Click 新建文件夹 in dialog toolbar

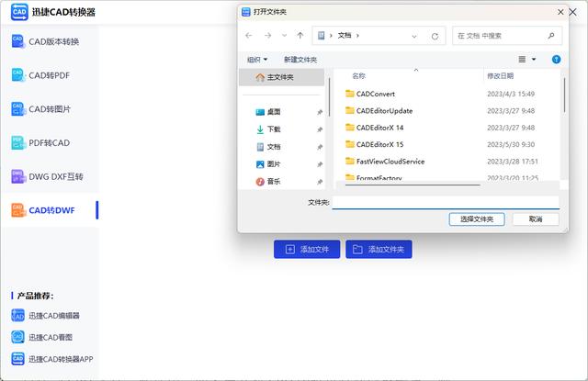(300, 60)
